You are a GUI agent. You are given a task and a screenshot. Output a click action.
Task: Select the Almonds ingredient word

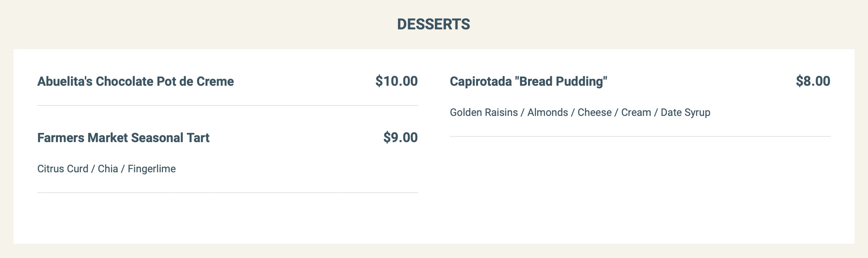coord(547,112)
